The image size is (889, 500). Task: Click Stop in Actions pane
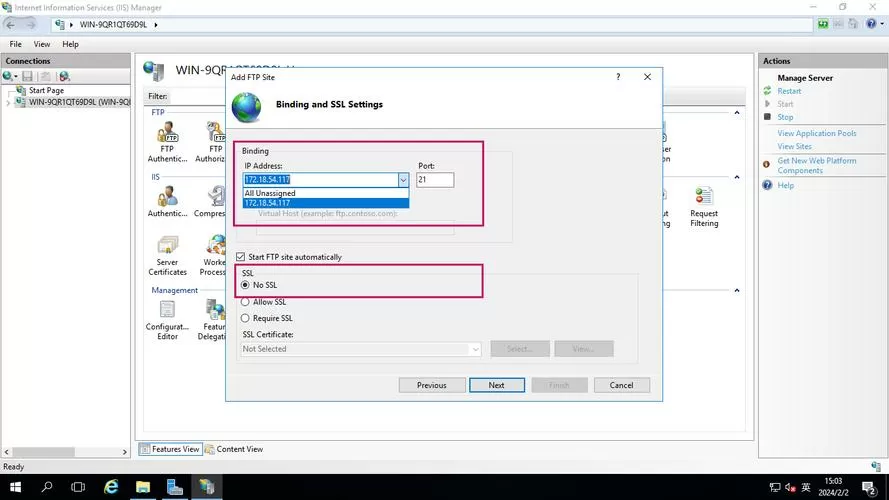pyautogui.click(x=785, y=117)
